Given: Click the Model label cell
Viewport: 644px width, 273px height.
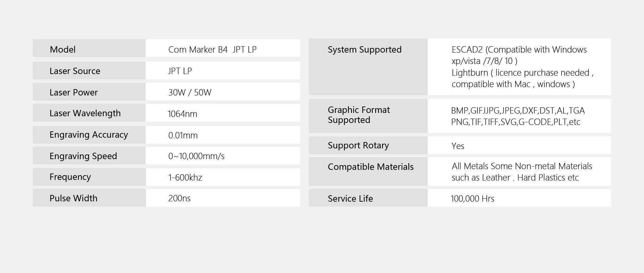Looking at the screenshot, I should pos(63,50).
